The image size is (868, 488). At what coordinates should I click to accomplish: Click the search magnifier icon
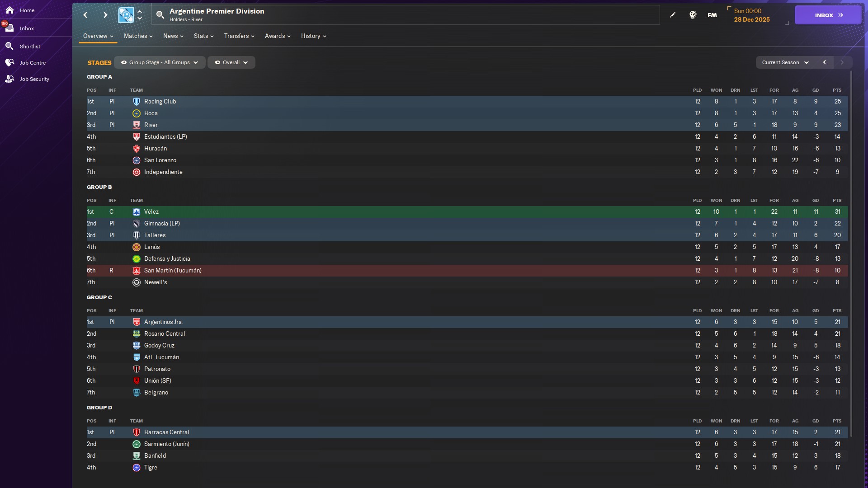[x=160, y=15]
